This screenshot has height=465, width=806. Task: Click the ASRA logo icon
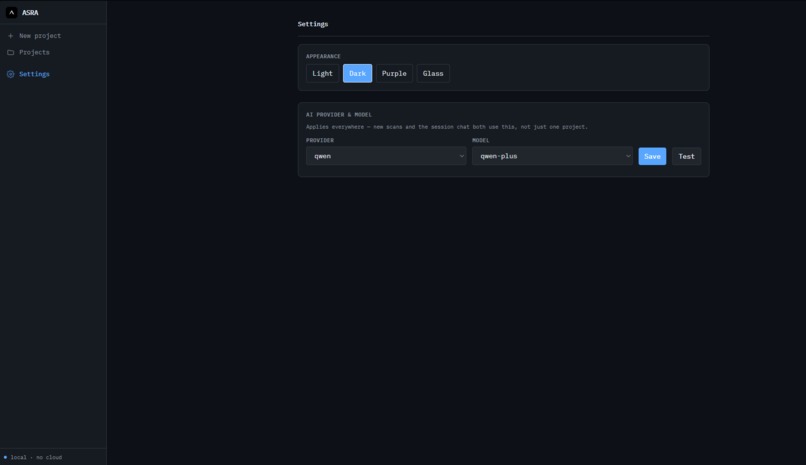pyautogui.click(x=11, y=12)
